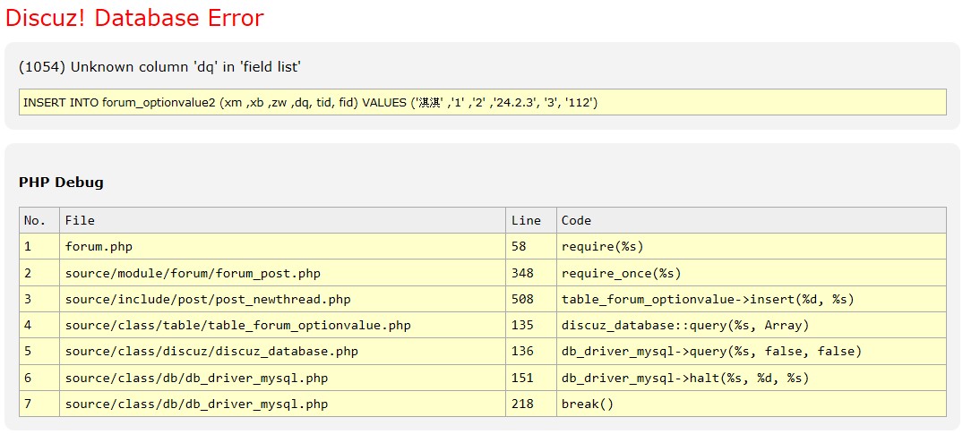Image resolution: width=980 pixels, height=434 pixels.
Task: Select the 'source/module/forum/forum_post.php' file cell
Action: click(282, 273)
